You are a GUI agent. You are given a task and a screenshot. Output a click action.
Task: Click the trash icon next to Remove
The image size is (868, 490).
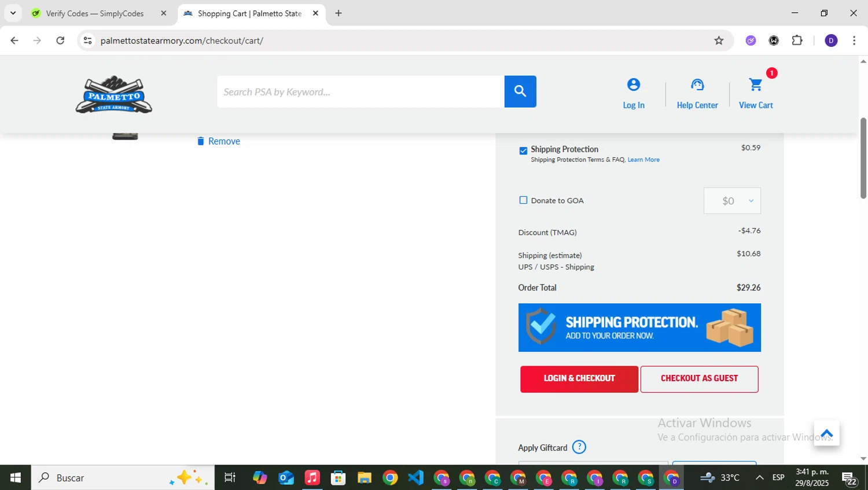tap(201, 141)
